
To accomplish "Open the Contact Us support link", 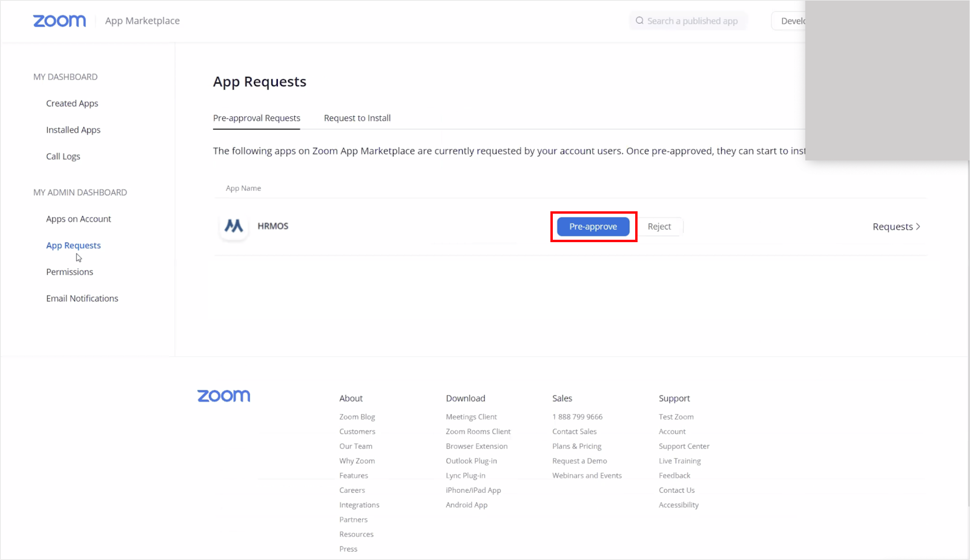I will (676, 490).
